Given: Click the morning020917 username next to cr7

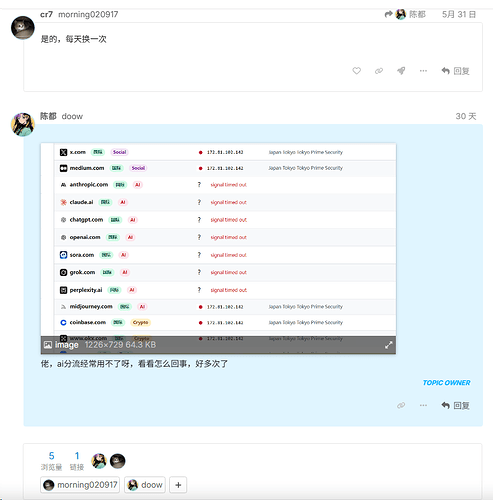Looking at the screenshot, I should click(88, 14).
